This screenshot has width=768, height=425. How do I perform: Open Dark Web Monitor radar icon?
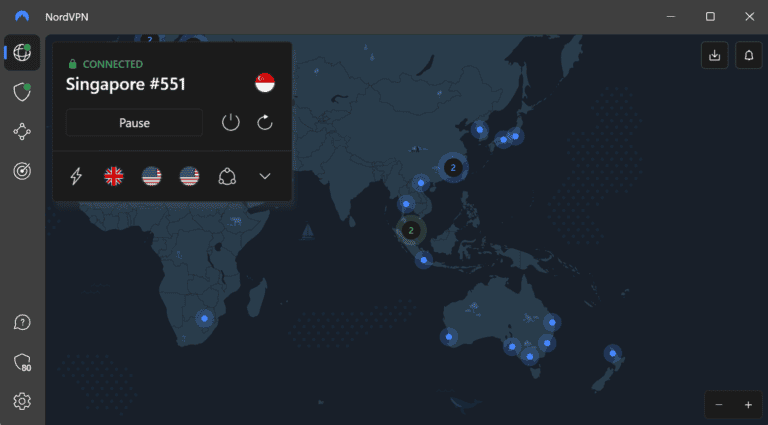pos(22,171)
